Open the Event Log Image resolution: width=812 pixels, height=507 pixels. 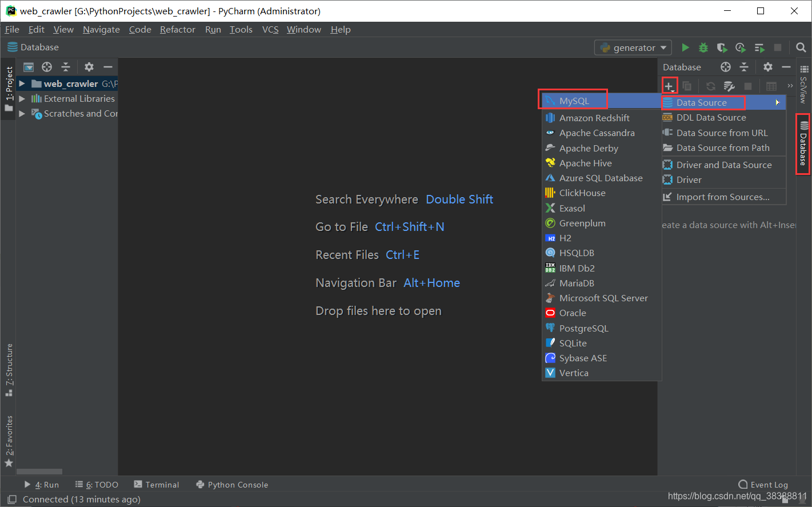(763, 485)
